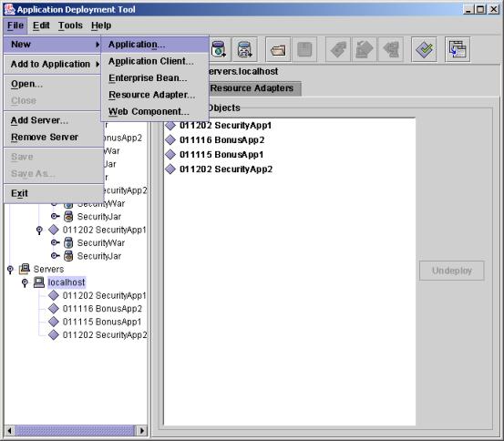Click the verifier checkmark diamond toolbar icon
The height and width of the screenshot is (441, 504).
(425, 49)
